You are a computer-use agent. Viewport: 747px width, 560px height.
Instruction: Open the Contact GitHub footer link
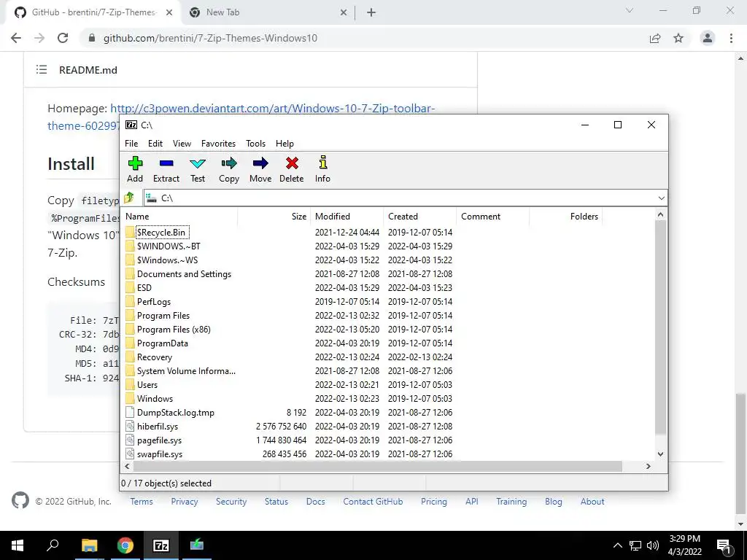373,502
